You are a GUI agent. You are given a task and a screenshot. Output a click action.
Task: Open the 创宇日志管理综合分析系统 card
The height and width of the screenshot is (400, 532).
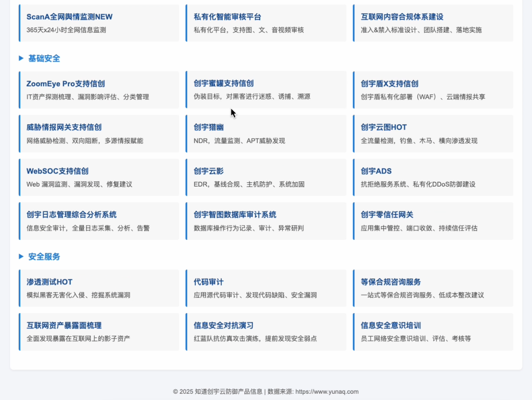tap(99, 221)
